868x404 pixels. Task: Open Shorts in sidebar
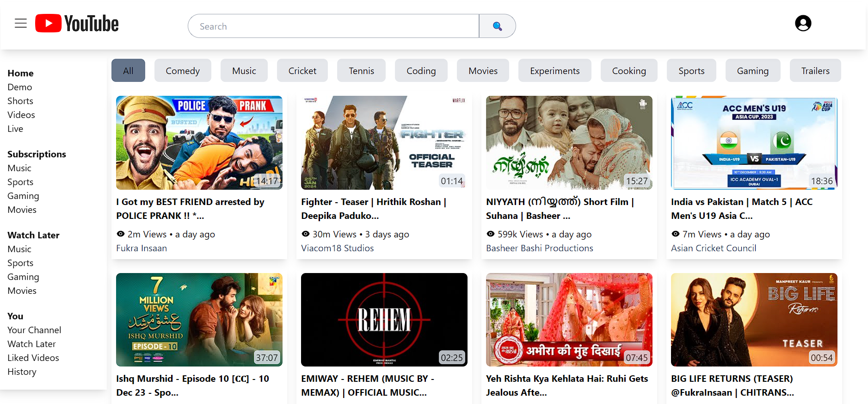pyautogui.click(x=20, y=101)
